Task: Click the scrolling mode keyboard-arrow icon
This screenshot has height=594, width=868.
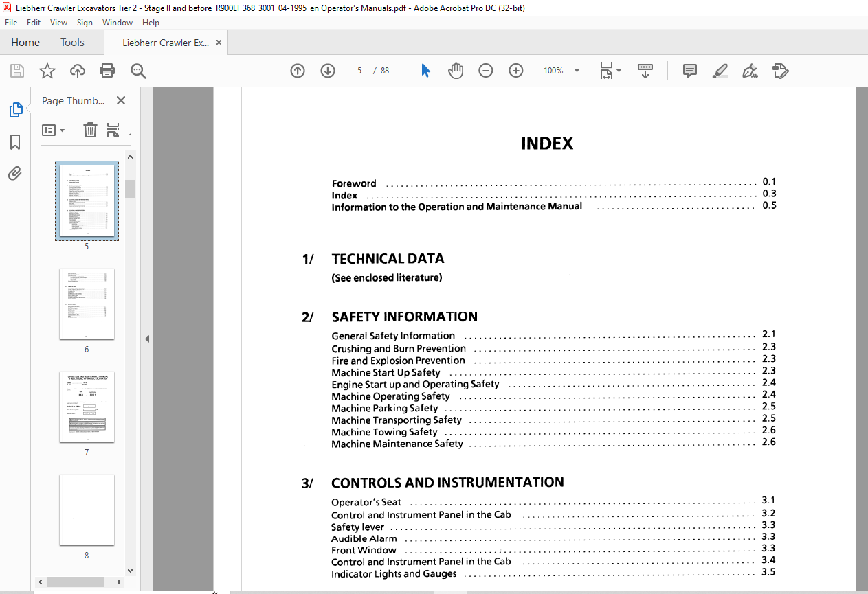Action: coord(645,71)
